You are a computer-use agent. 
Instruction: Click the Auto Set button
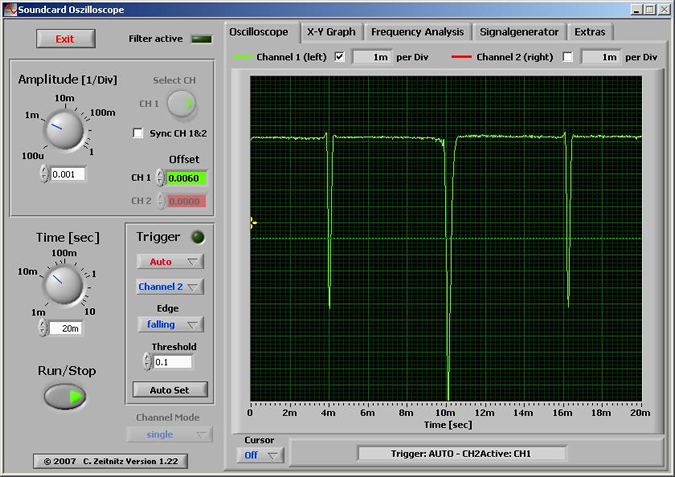170,390
